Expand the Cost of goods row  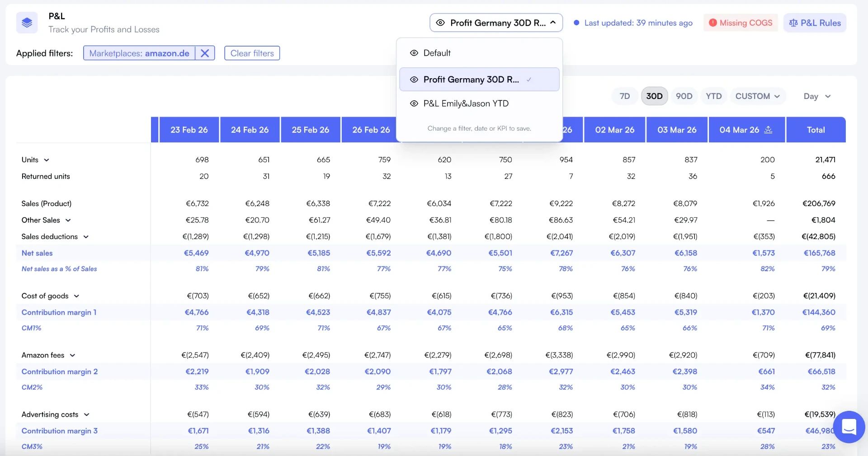pos(76,296)
